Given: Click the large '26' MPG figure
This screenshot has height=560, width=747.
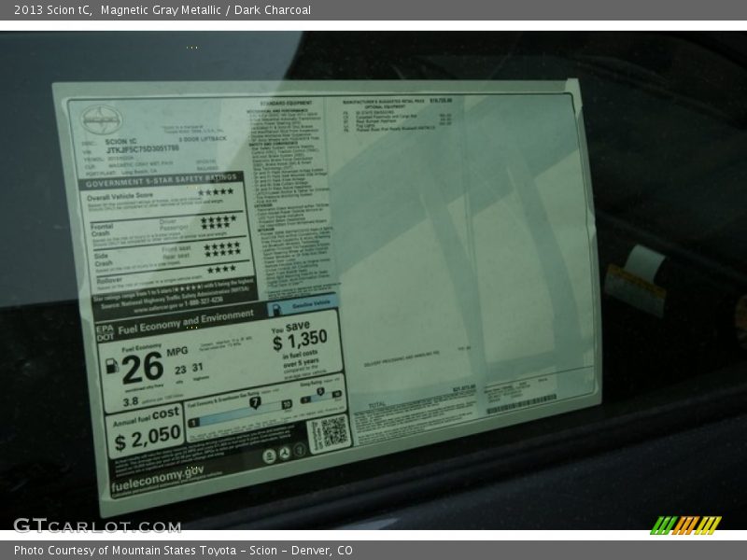Looking at the screenshot, I should click(143, 368).
